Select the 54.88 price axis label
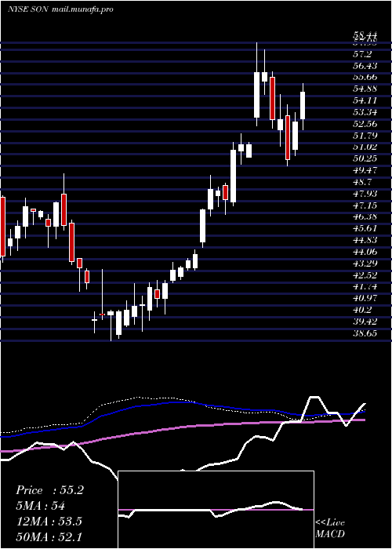This screenshot has height=549, width=392. [365, 89]
